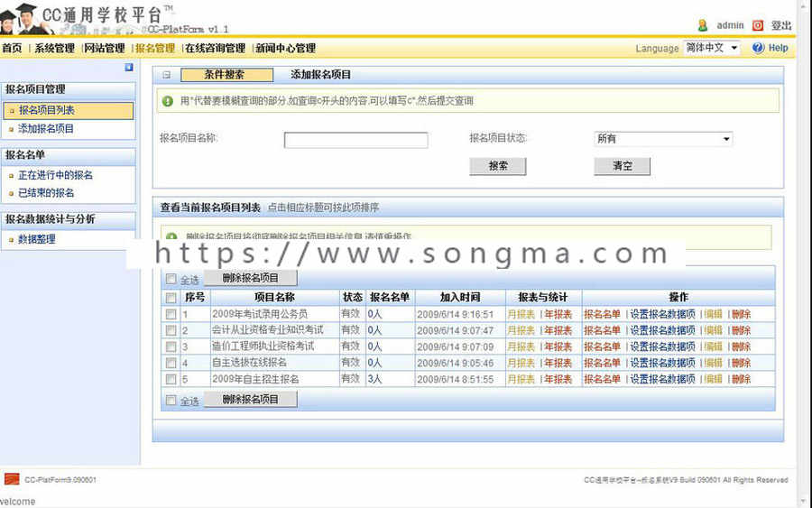Click the 登出 link

pos(781,25)
